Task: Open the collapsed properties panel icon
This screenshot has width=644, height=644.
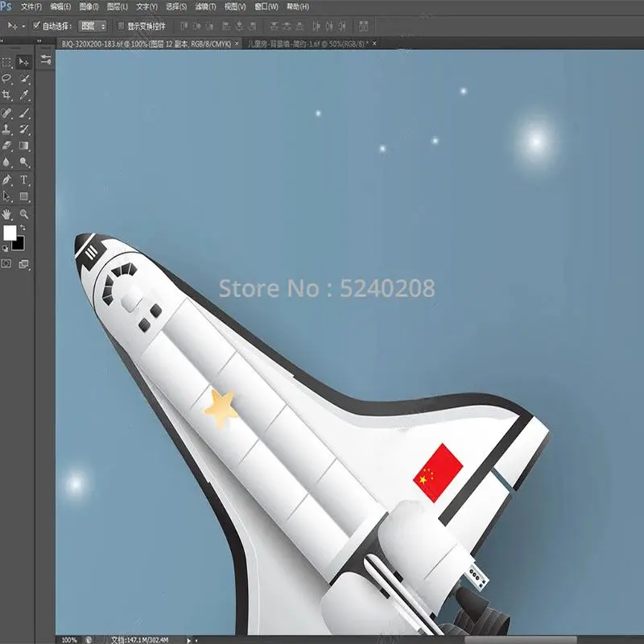Action: [x=46, y=60]
